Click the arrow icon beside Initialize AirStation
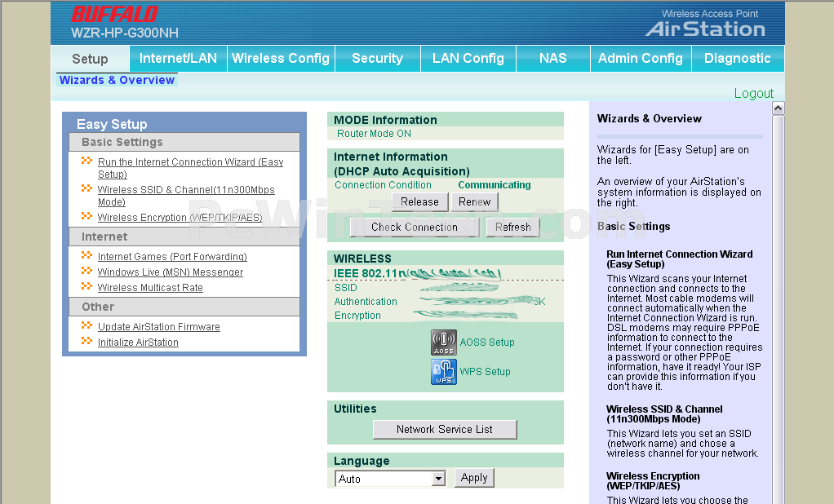The image size is (834, 504). (x=87, y=342)
